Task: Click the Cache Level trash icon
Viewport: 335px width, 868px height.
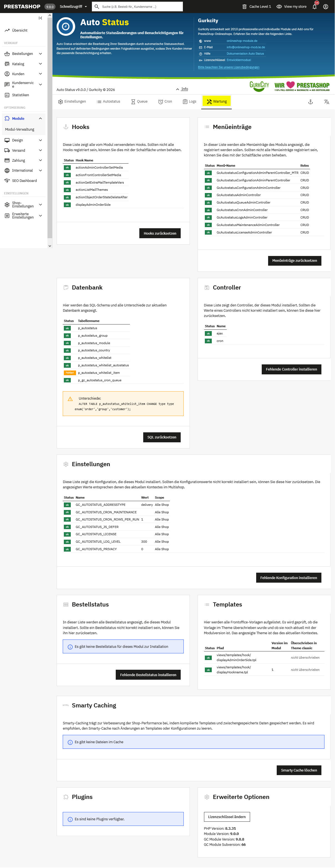Action: click(x=245, y=6)
